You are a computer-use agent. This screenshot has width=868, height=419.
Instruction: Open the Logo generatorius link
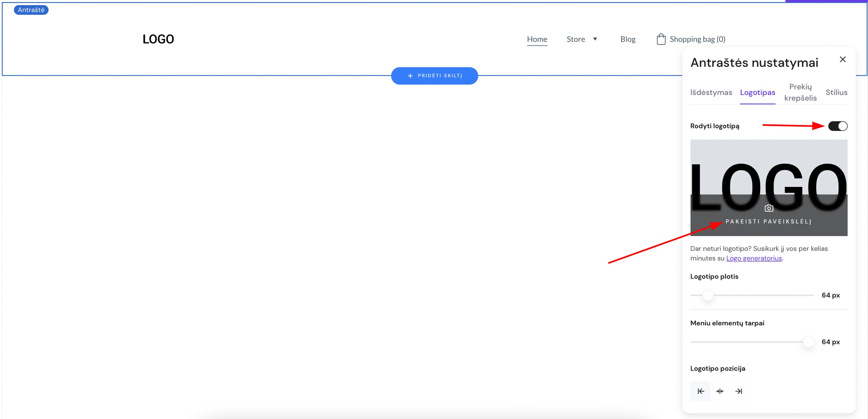(x=754, y=258)
